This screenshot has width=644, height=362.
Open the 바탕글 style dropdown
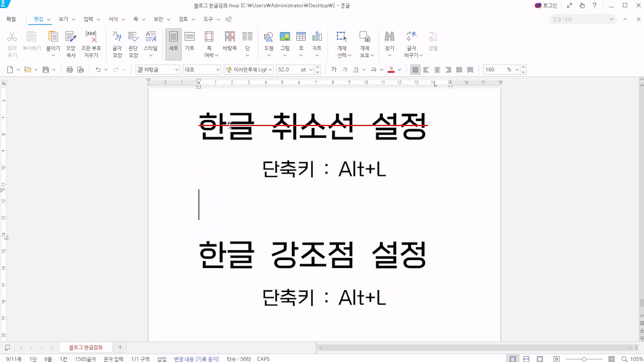pyautogui.click(x=177, y=70)
